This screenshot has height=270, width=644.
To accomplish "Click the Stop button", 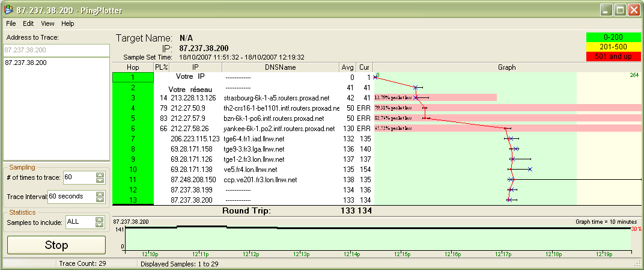I will tap(56, 245).
